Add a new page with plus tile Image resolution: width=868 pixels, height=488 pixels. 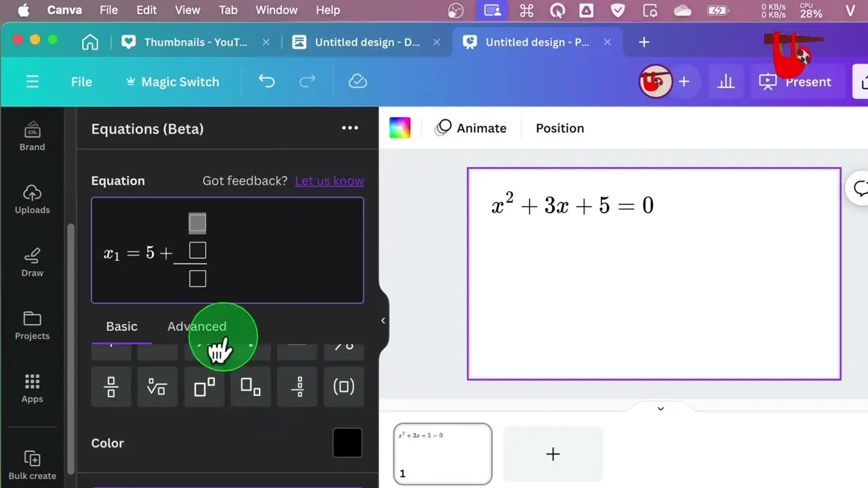point(553,454)
